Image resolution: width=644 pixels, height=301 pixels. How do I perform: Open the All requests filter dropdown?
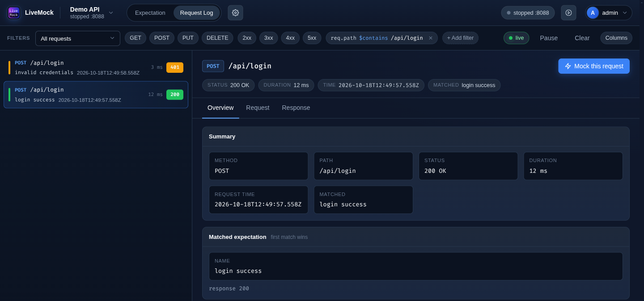coord(78,38)
